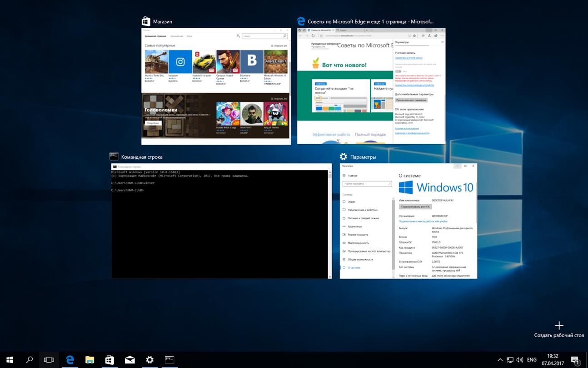Open Microsoft Edge from the taskbar
The image size is (588, 368).
click(x=70, y=359)
